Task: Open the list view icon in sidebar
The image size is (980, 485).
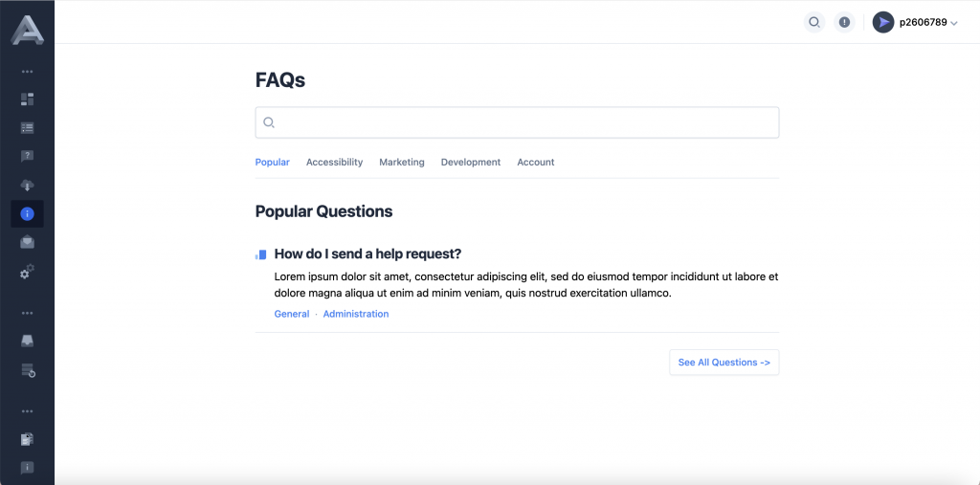Action: point(27,128)
